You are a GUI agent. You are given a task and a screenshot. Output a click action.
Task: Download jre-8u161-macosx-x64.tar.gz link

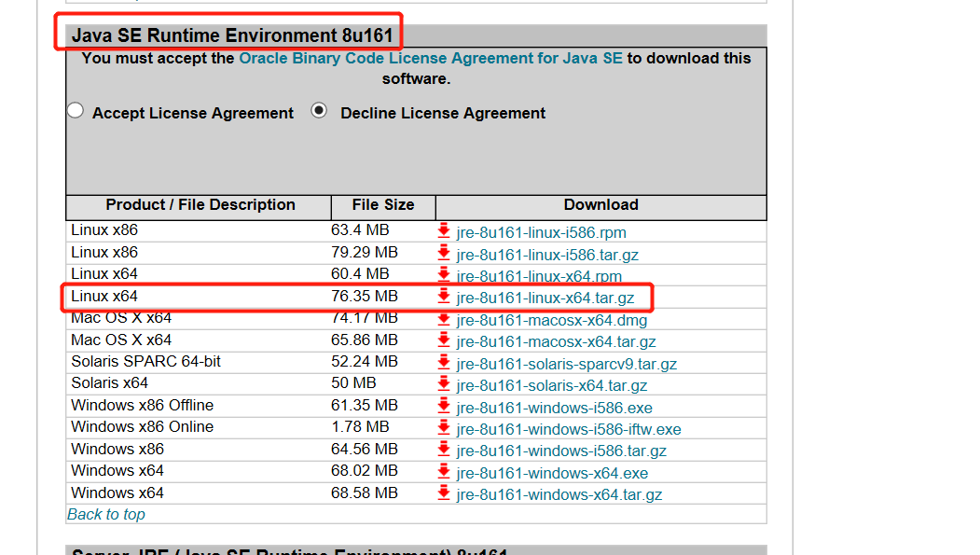pos(557,342)
